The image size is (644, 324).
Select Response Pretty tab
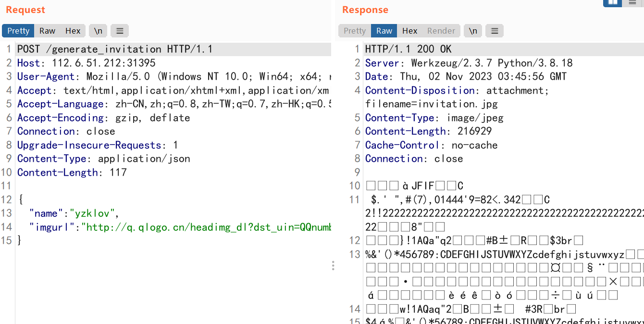(355, 31)
